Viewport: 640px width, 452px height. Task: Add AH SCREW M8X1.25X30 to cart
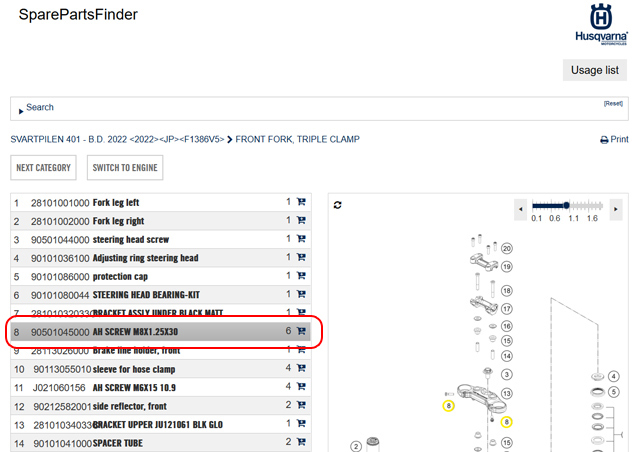click(x=302, y=331)
